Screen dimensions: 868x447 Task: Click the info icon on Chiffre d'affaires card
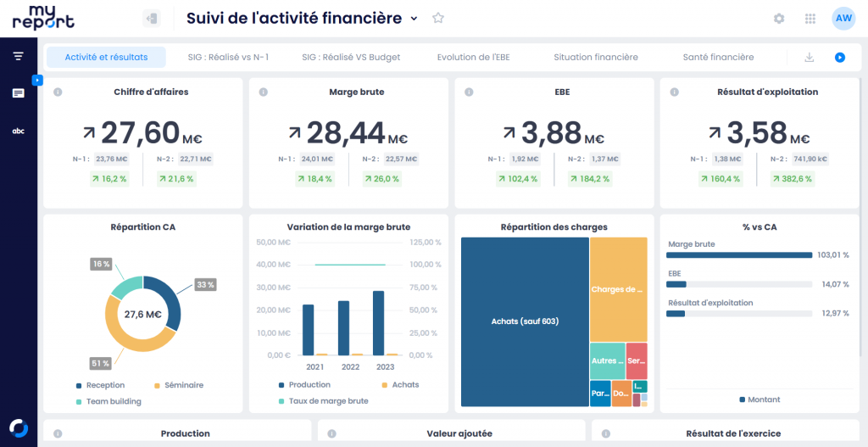(58, 92)
